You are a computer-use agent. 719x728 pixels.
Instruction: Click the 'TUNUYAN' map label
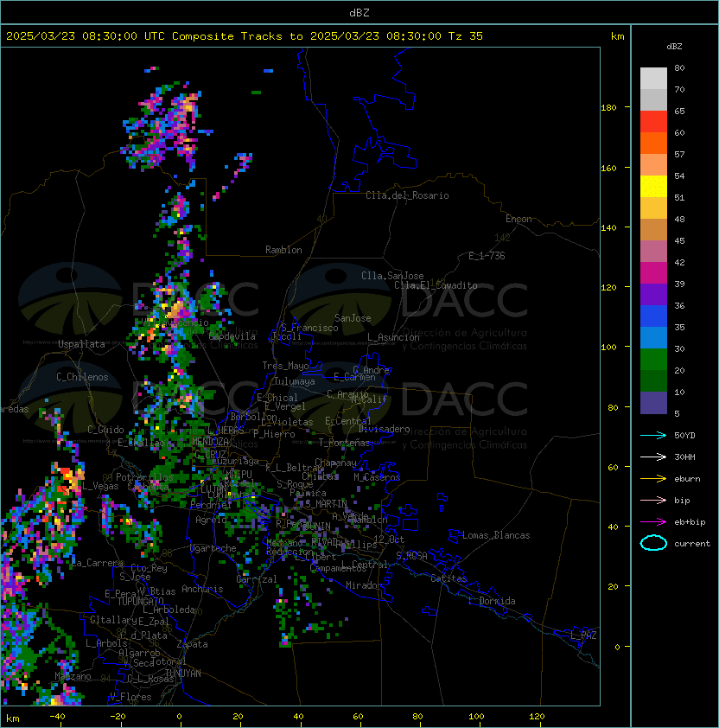pos(183,674)
